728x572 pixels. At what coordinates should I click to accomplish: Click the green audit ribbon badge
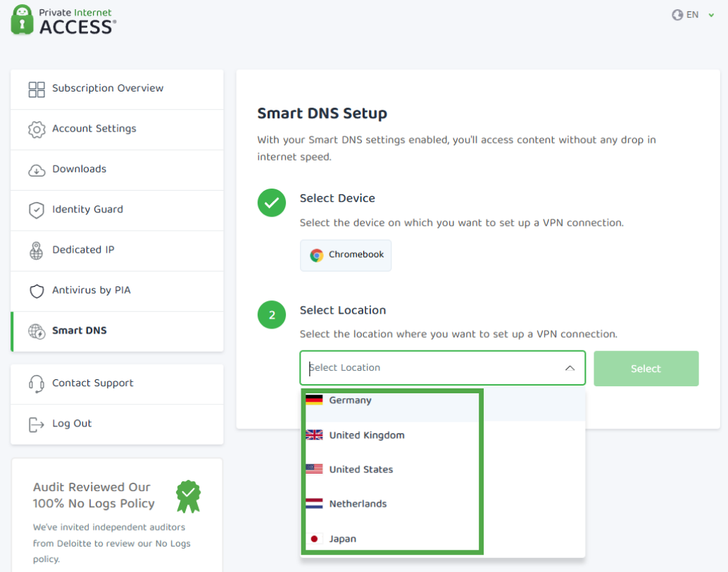pos(188,497)
